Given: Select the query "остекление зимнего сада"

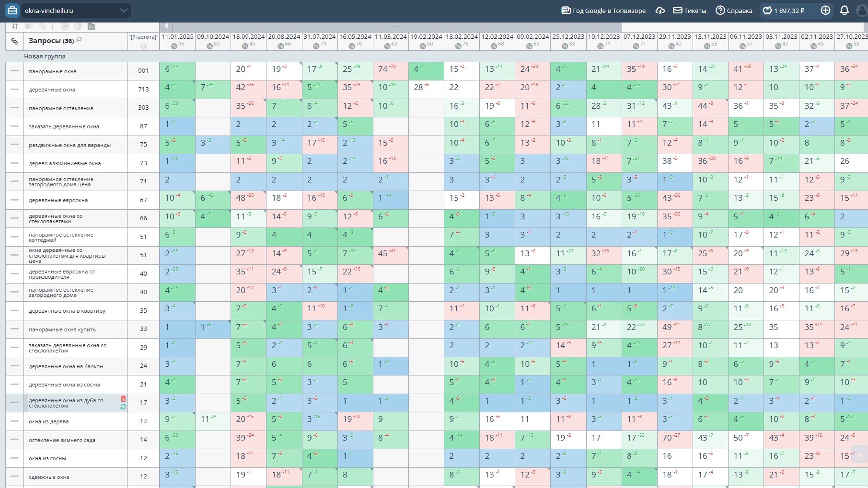Looking at the screenshot, I should 62,440.
